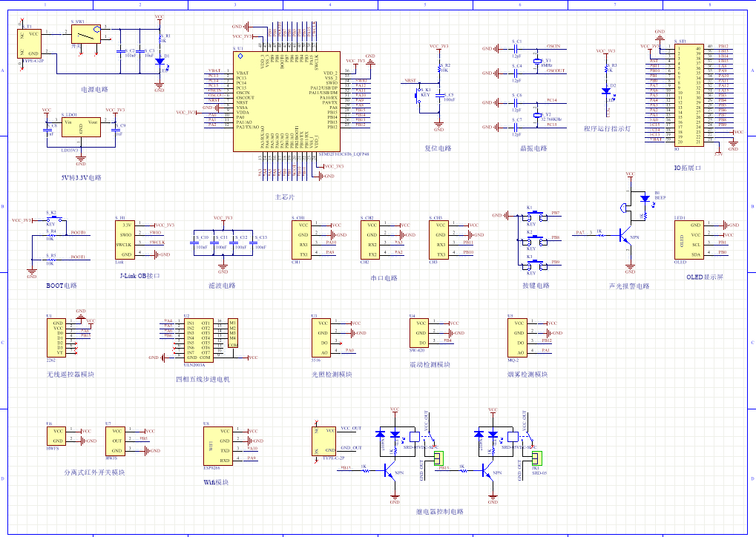756x537 pixels.
Task: Click the 5V转3.3V电路 label
Action: [x=82, y=177]
